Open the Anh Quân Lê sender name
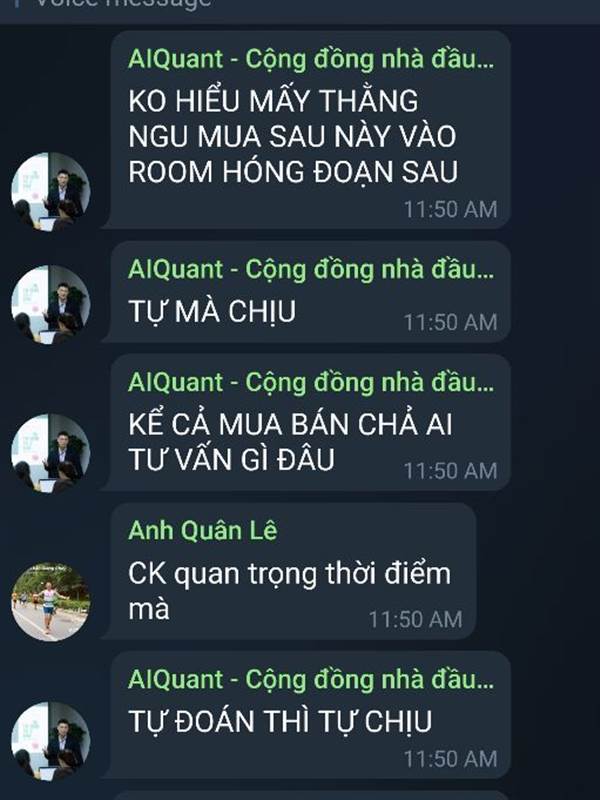600x800 pixels. point(203,531)
